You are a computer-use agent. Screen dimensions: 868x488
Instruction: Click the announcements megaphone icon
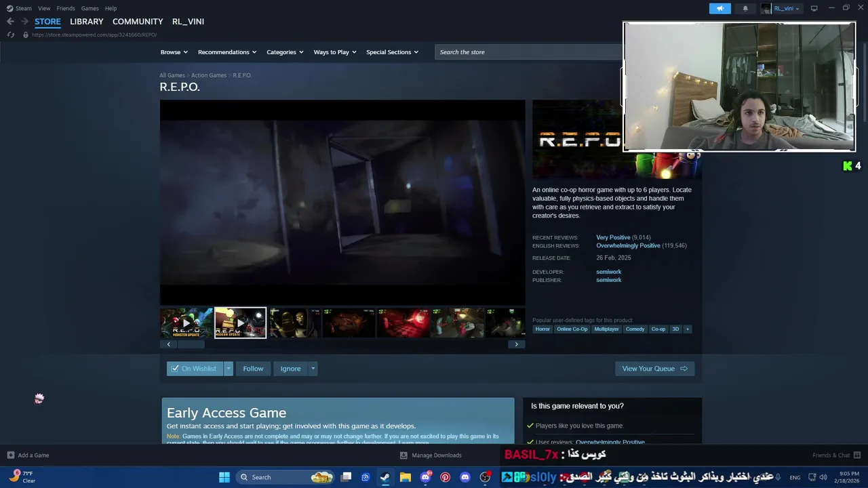point(719,8)
